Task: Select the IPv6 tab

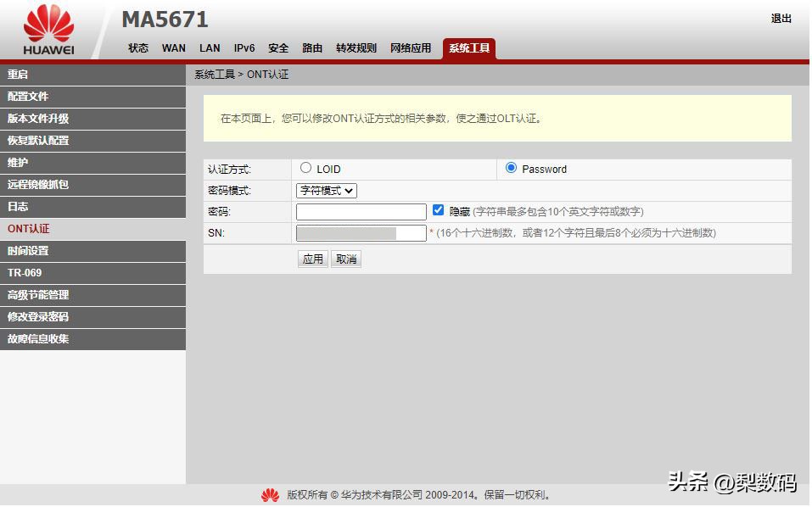Action: 244,48
